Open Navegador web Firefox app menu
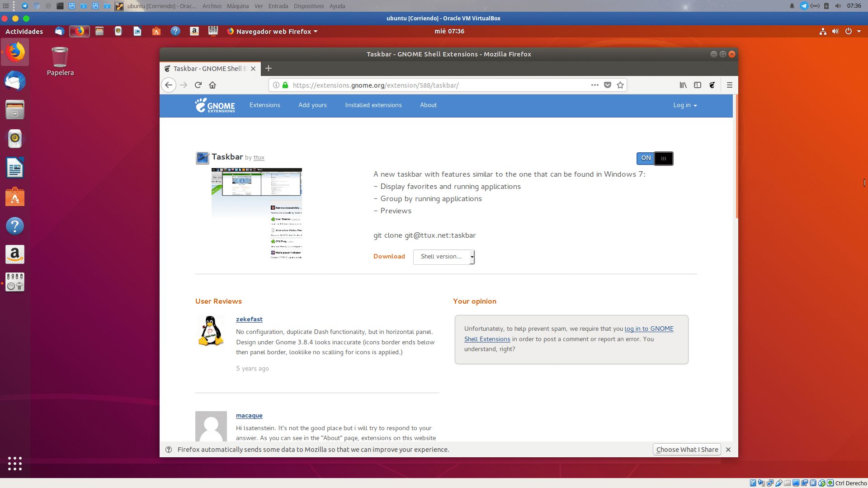Viewport: 868px width, 488px height. [272, 31]
